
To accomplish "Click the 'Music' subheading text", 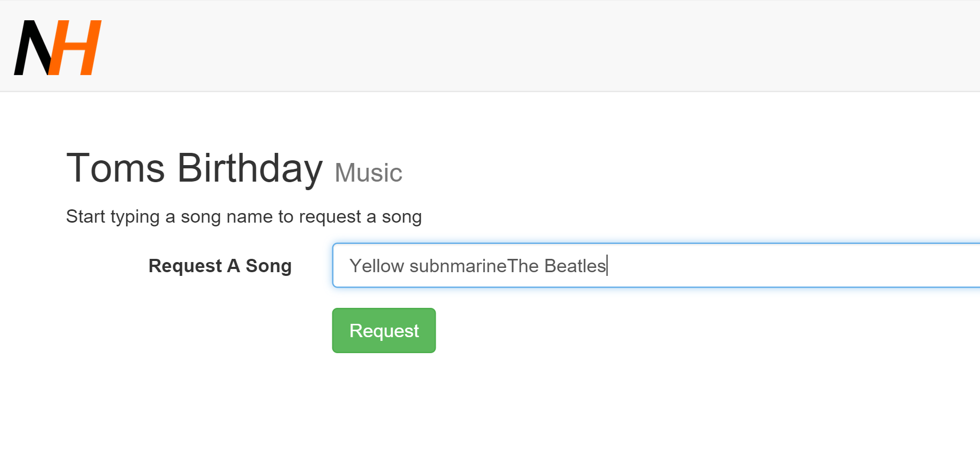I will (x=368, y=173).
